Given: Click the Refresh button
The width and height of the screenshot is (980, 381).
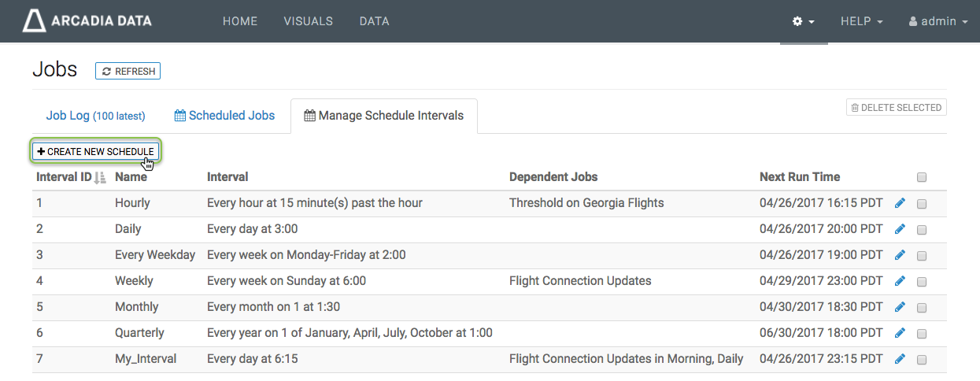Looking at the screenshot, I should tap(128, 71).
